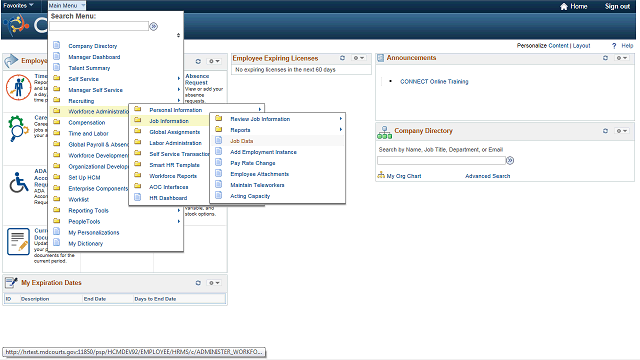
Task: Open Workforce Administration menu folder
Action: [98, 111]
